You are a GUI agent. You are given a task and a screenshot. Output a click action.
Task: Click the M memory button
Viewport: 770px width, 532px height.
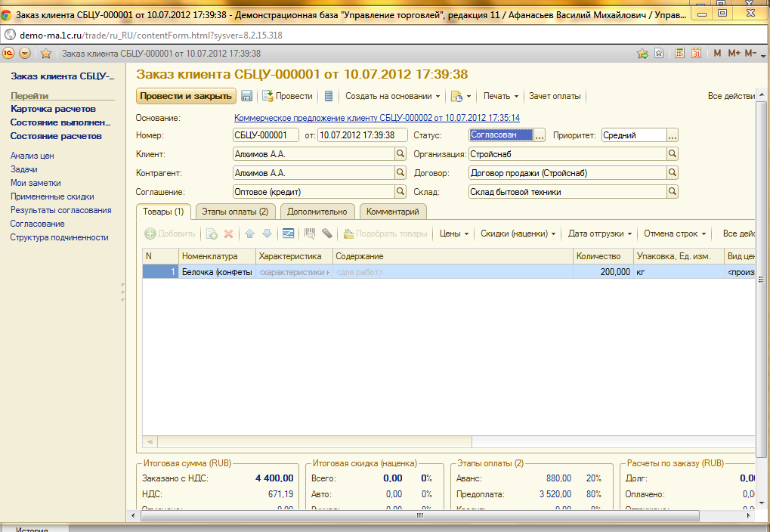tap(717, 53)
